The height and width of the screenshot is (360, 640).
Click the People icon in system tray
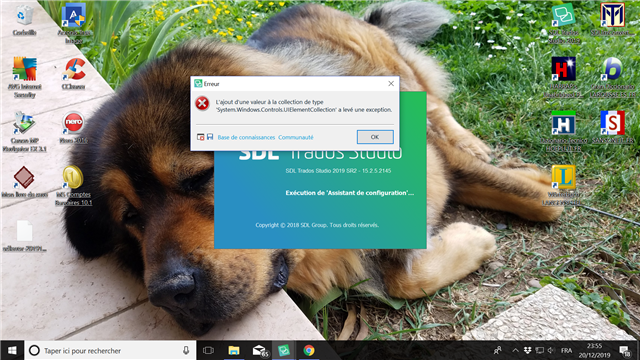(x=498, y=350)
